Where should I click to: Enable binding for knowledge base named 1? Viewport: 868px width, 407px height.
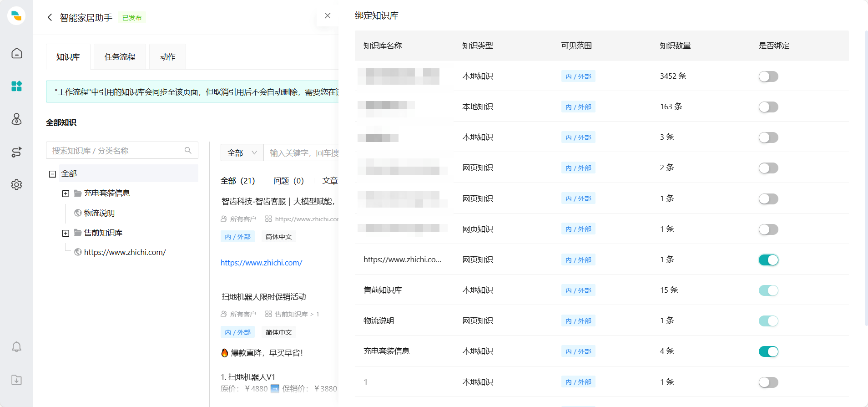coord(768,382)
